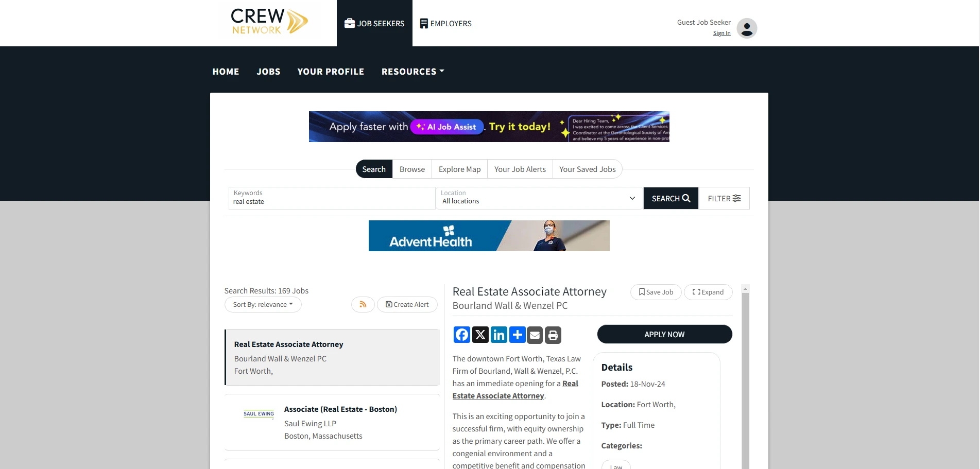
Task: Print the job posting
Action: click(553, 335)
